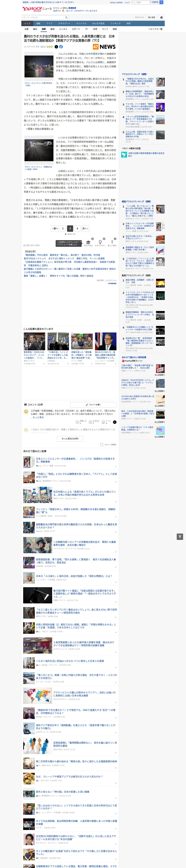Click the 47NEWS publisher logo
186x868 pixels.
(x=104, y=47)
